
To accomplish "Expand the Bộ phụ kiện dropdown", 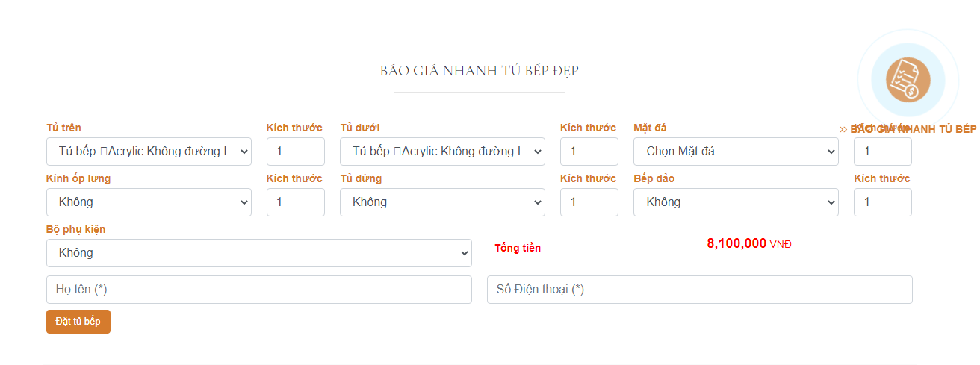I will (x=258, y=253).
